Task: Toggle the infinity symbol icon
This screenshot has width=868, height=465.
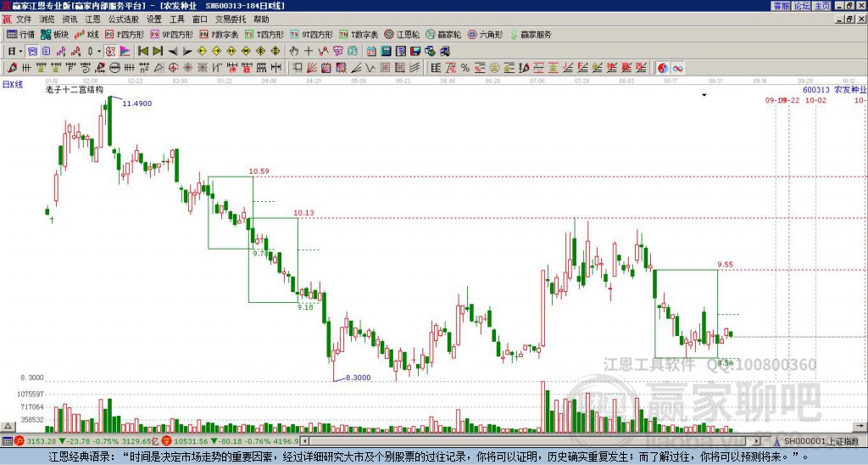Action: pos(677,68)
